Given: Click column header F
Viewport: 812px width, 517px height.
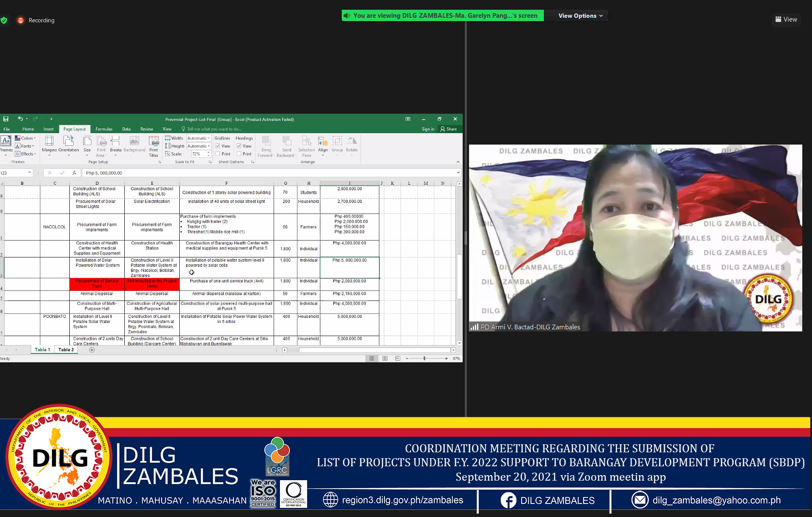Looking at the screenshot, I should click(x=227, y=183).
